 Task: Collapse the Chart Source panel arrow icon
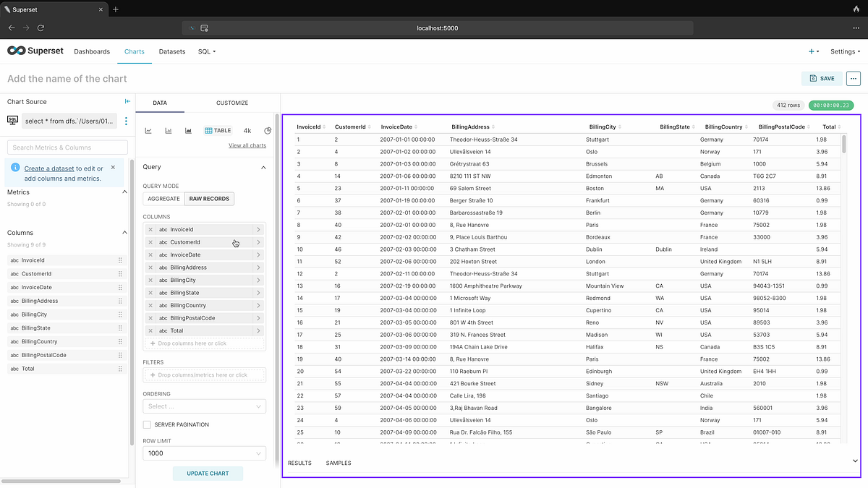tap(127, 102)
